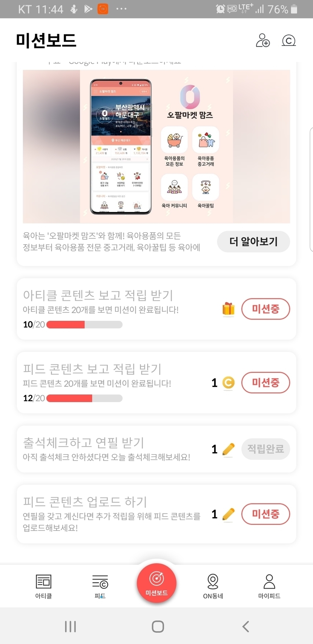Tap the 적립완료 attendance button

point(265,449)
